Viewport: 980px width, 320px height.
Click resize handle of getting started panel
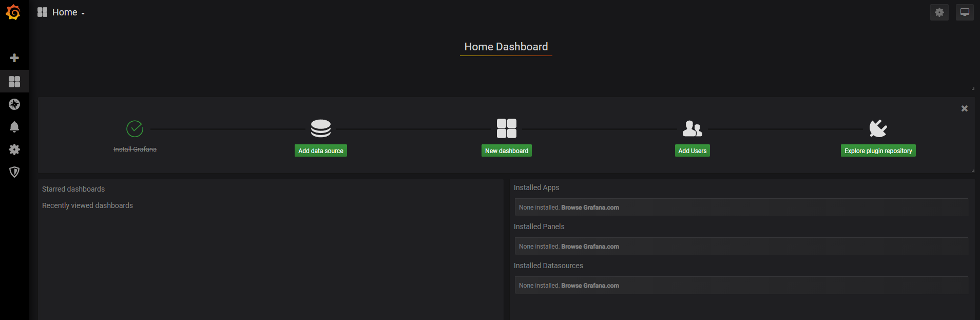pyautogui.click(x=973, y=171)
